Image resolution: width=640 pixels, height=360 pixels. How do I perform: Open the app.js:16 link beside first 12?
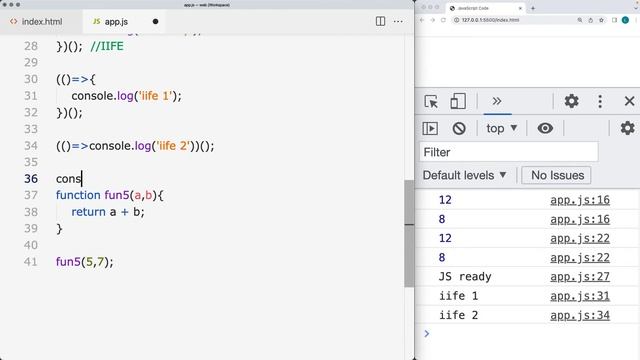click(580, 200)
